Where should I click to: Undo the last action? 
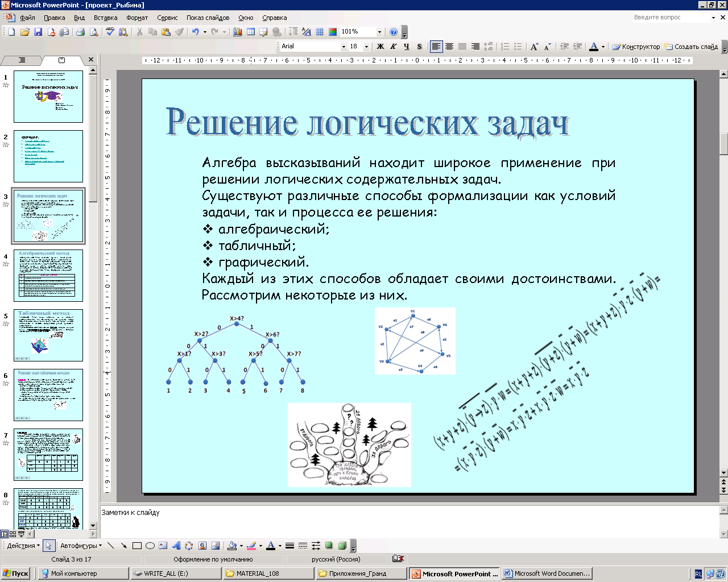click(195, 32)
